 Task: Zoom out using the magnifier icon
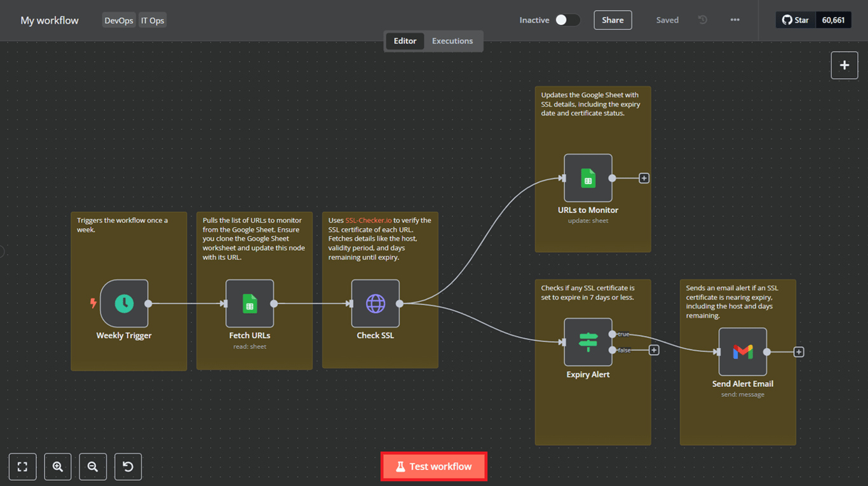coord(93,466)
